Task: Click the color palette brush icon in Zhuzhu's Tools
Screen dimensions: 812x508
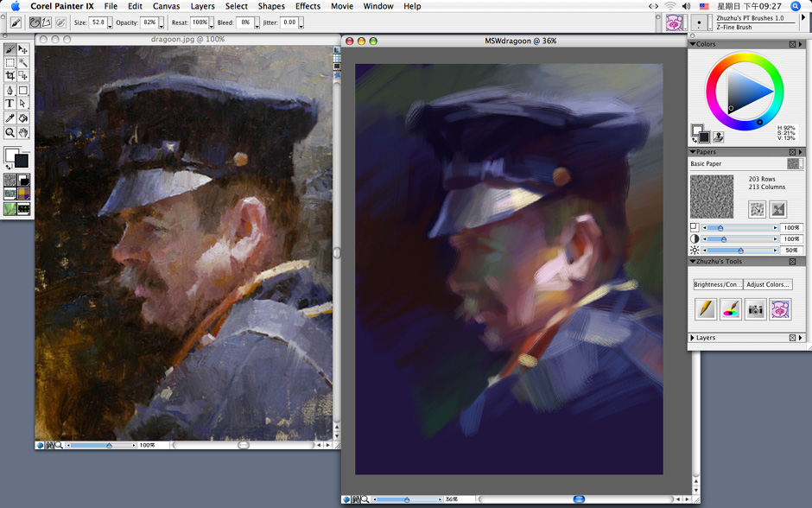Action: point(730,309)
